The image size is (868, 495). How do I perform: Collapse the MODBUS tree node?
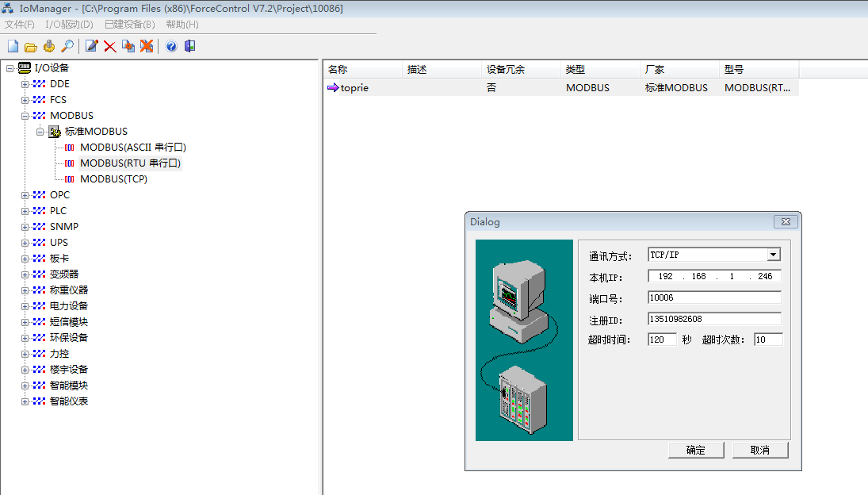(x=25, y=116)
